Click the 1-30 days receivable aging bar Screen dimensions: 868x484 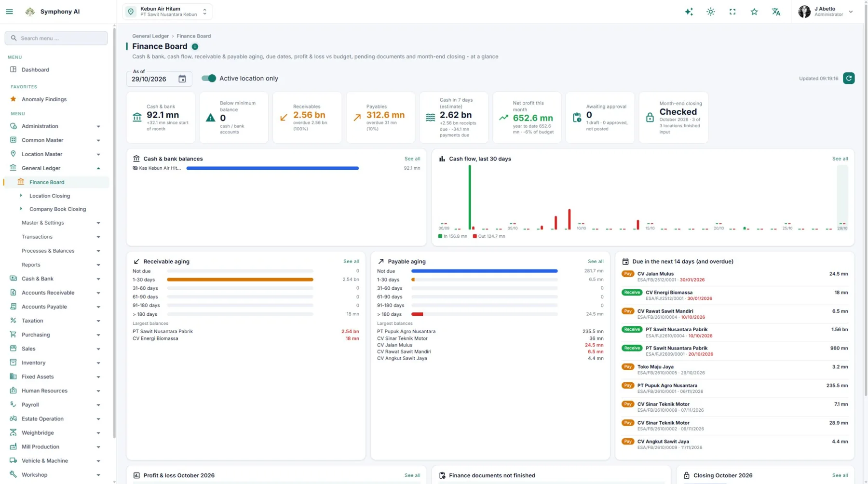(240, 280)
